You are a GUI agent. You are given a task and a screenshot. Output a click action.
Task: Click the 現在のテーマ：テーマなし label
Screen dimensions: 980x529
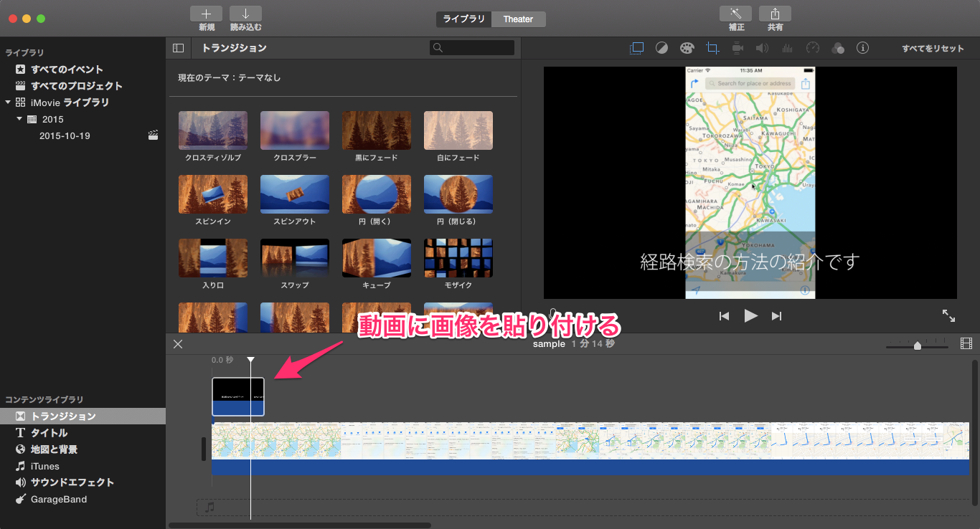pyautogui.click(x=230, y=77)
